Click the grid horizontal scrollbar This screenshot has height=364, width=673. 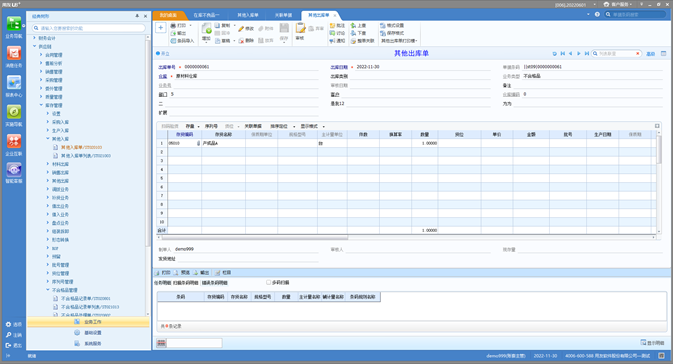[255, 237]
